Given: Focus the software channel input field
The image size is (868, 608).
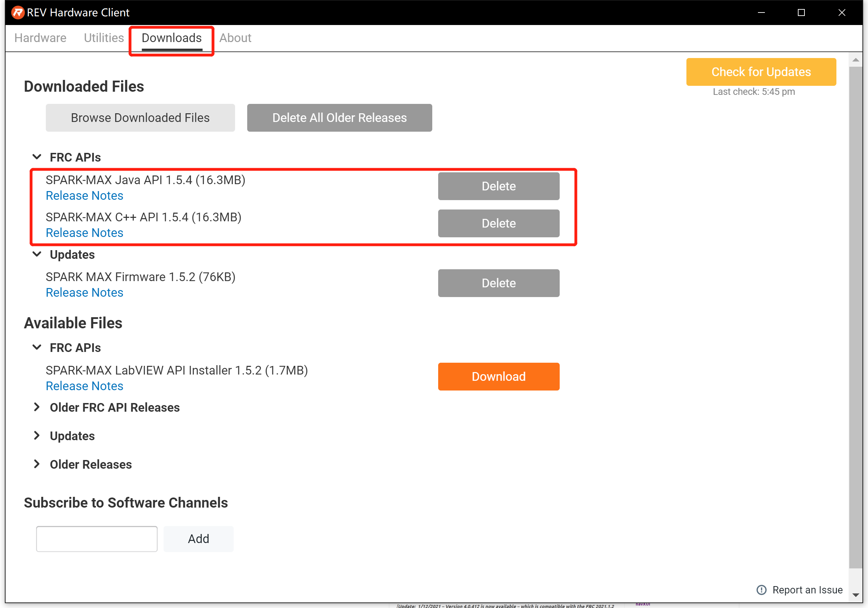Looking at the screenshot, I should point(97,539).
